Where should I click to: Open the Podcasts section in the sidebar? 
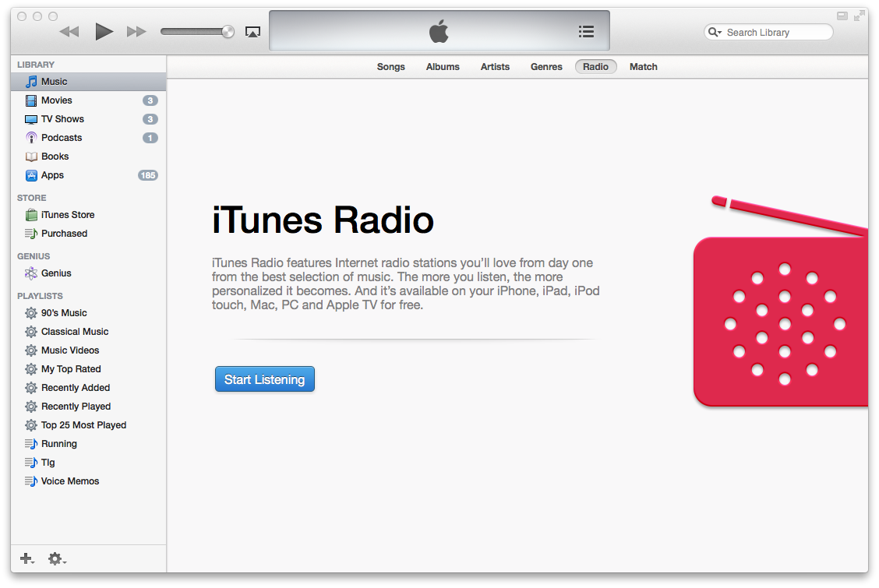(61, 137)
